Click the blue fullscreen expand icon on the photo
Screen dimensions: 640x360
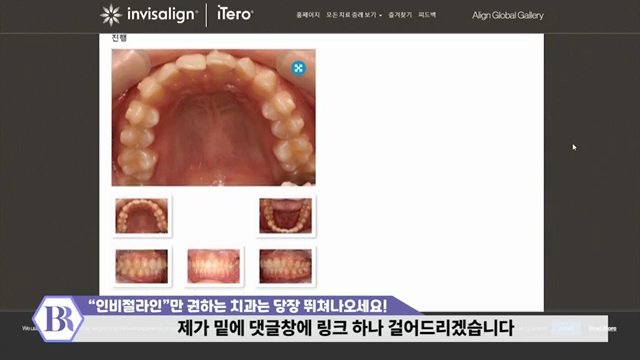click(298, 68)
